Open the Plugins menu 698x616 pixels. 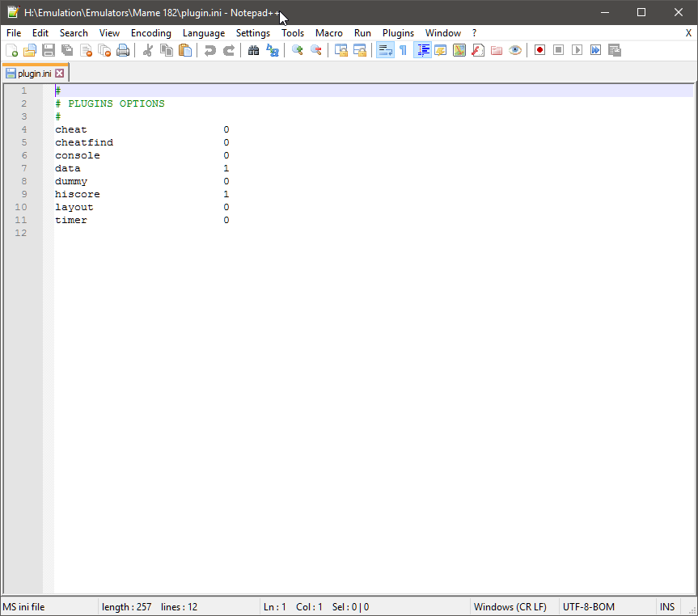(398, 33)
